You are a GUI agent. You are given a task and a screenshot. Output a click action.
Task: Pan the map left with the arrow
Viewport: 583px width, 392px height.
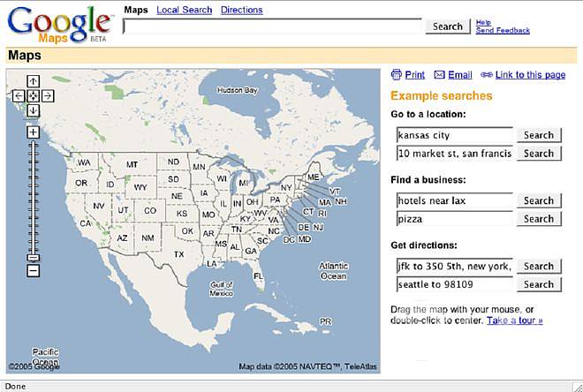click(x=19, y=96)
